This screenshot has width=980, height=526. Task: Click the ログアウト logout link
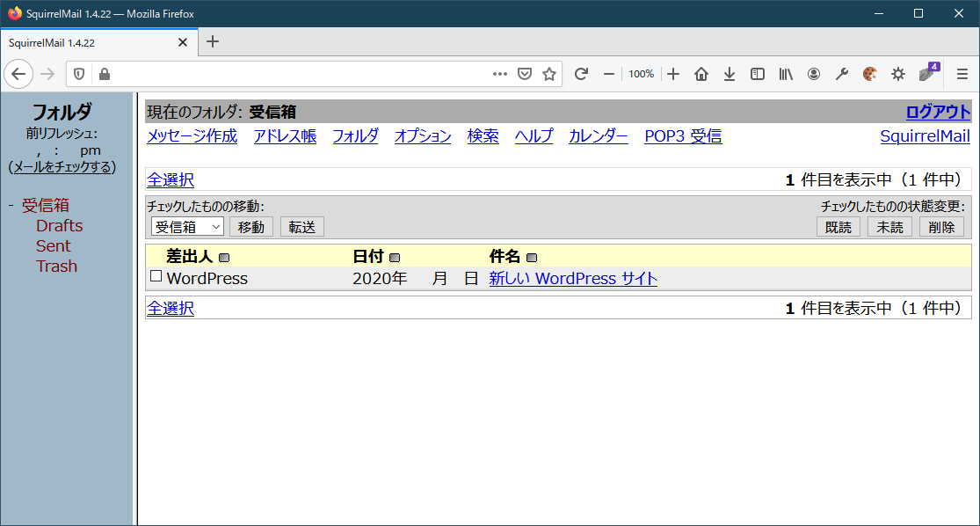(938, 112)
